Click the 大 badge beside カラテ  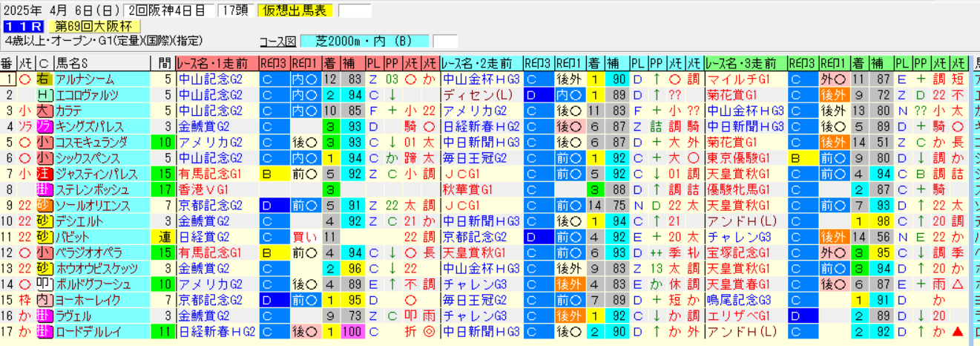tap(44, 111)
